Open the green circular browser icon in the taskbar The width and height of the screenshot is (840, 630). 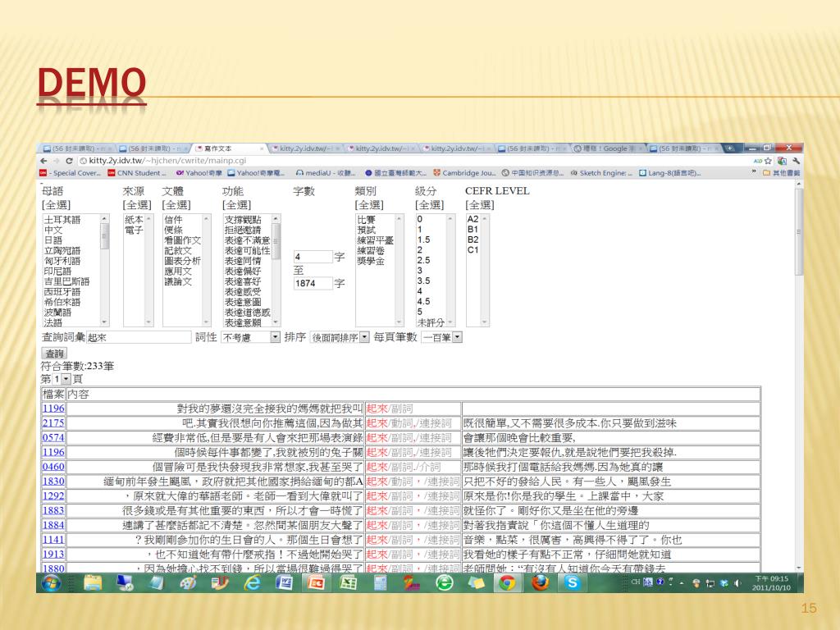click(x=444, y=583)
